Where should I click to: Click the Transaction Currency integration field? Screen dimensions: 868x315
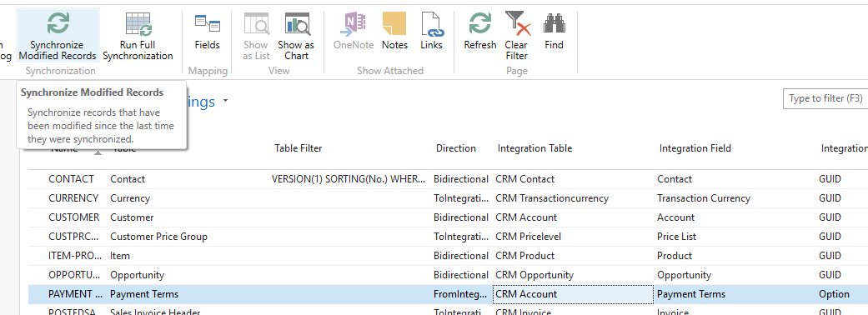coord(704,198)
